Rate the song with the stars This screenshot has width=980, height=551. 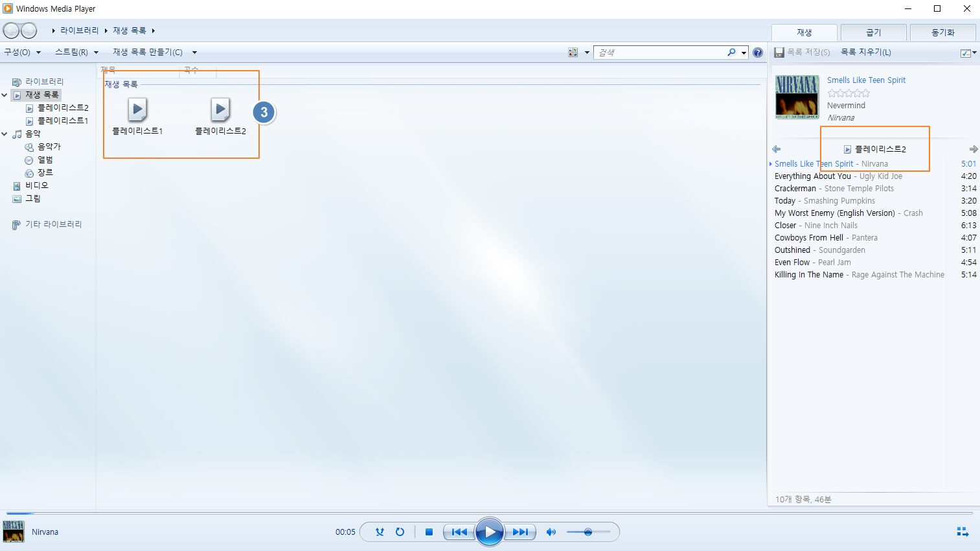click(849, 93)
